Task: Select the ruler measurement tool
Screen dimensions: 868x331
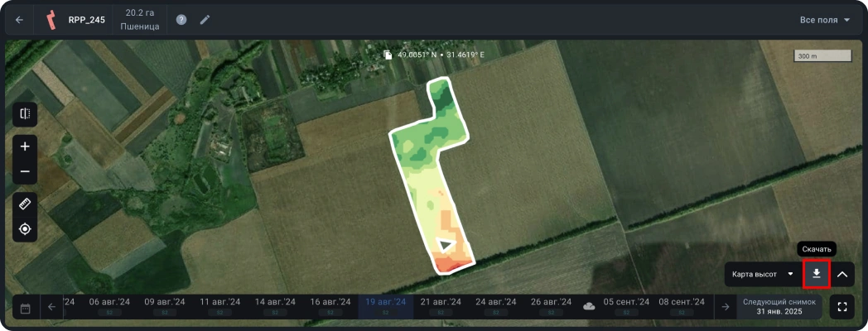Action: click(25, 204)
